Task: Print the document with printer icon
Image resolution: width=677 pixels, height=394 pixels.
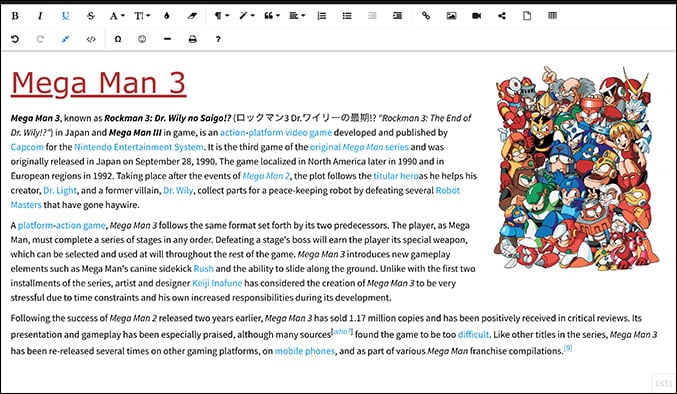Action: (x=193, y=39)
